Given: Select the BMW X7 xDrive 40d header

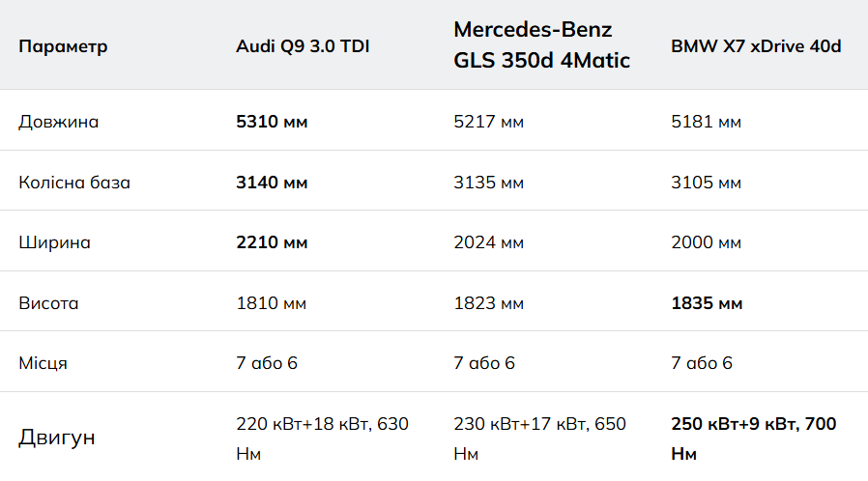Looking at the screenshot, I should pyautogui.click(x=756, y=46).
